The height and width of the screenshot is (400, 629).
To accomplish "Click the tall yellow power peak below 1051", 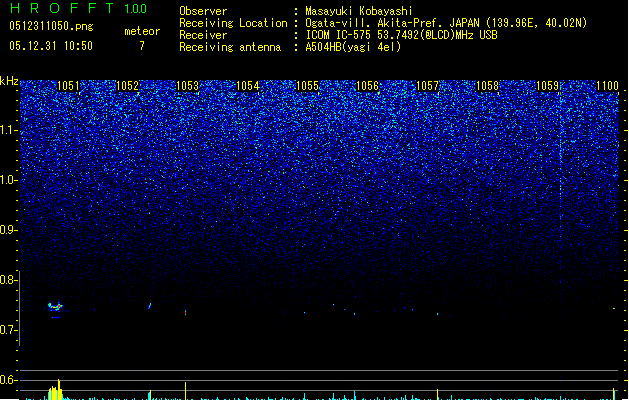I will pyautogui.click(x=59, y=389).
